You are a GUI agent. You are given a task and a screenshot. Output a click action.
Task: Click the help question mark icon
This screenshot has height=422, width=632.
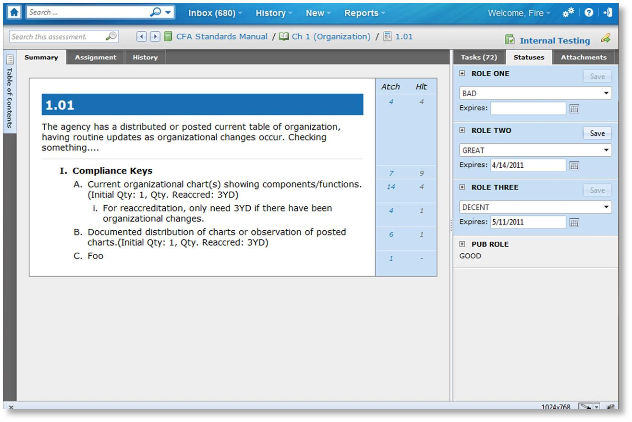(x=589, y=13)
